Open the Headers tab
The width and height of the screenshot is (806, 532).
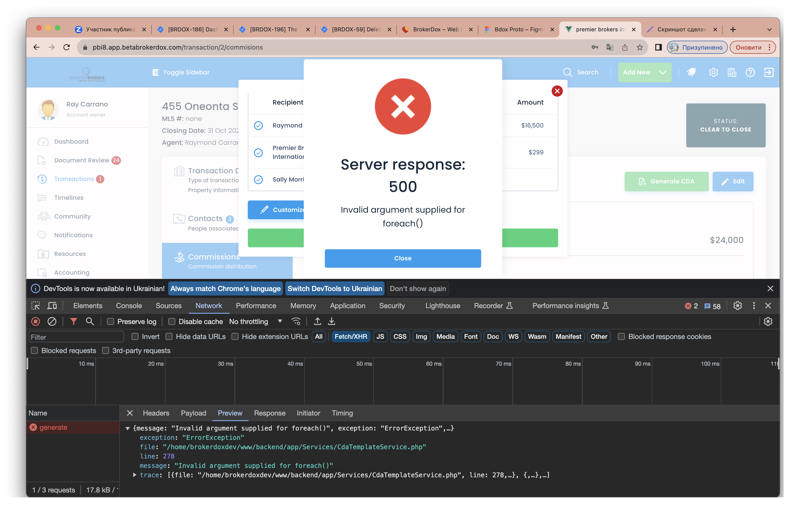click(x=156, y=413)
